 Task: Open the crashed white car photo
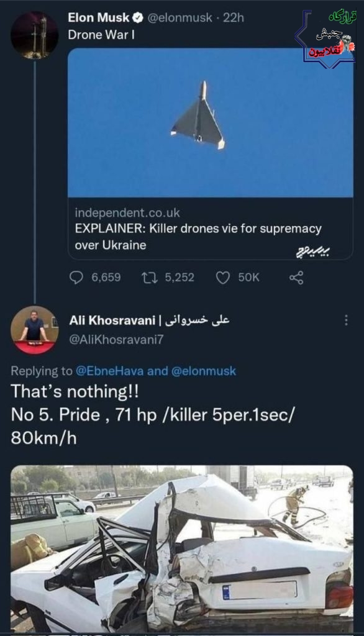(x=182, y=549)
